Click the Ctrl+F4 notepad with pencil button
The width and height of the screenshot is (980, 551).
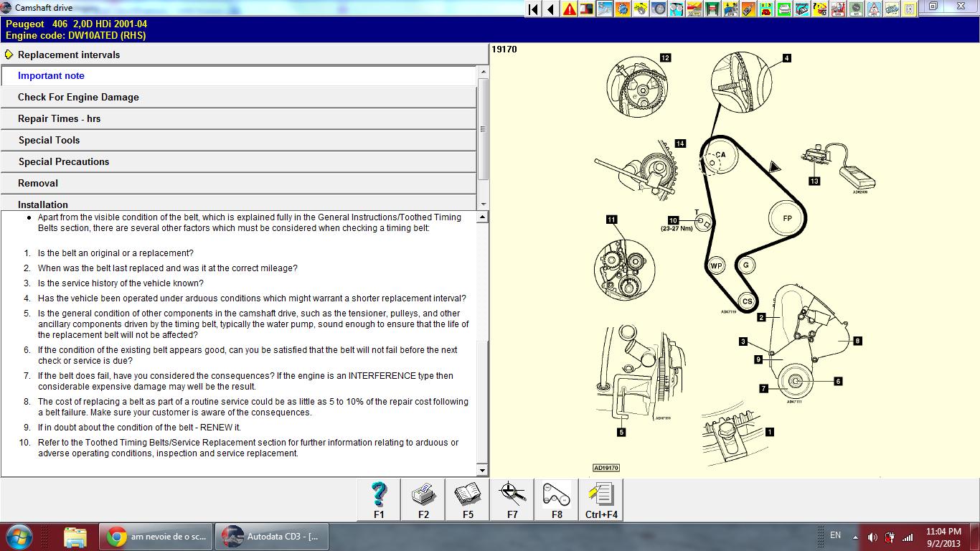[601, 499]
